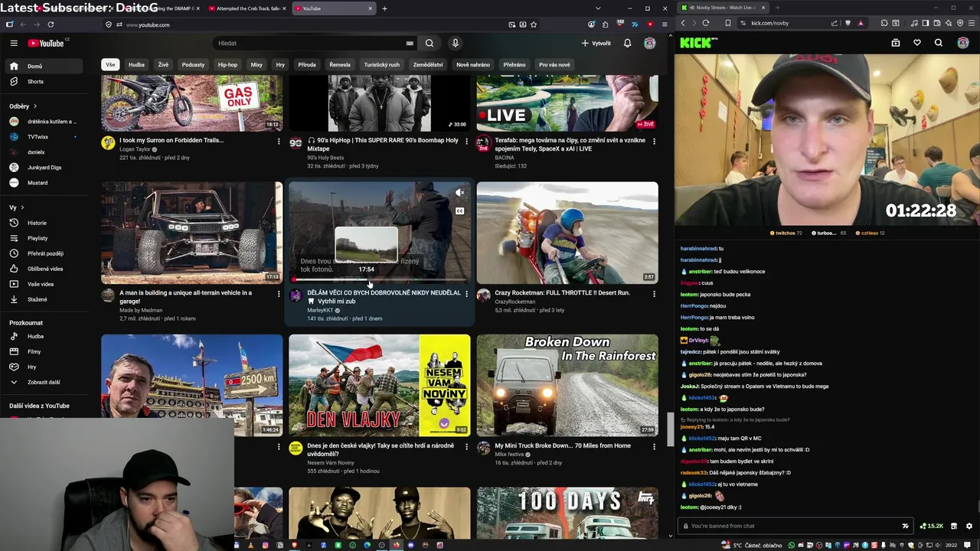980x551 pixels.
Task: Bookmark the YouTube page with the star
Action: click(534, 24)
